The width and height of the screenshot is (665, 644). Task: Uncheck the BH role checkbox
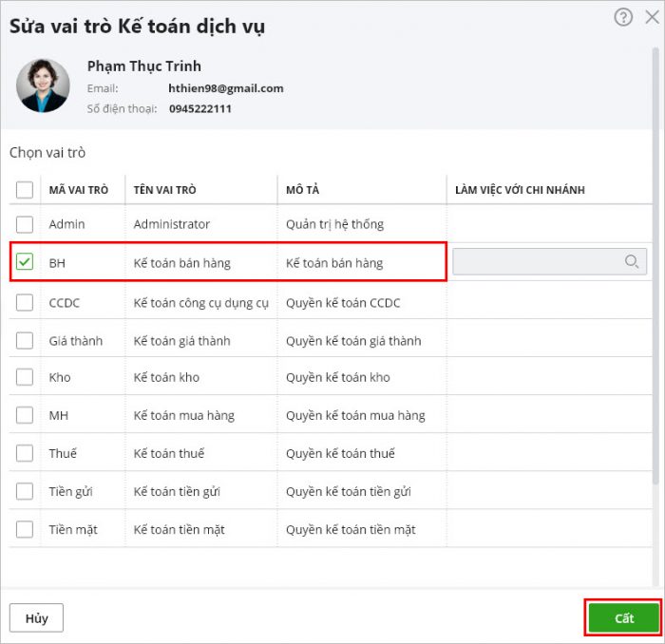click(25, 262)
